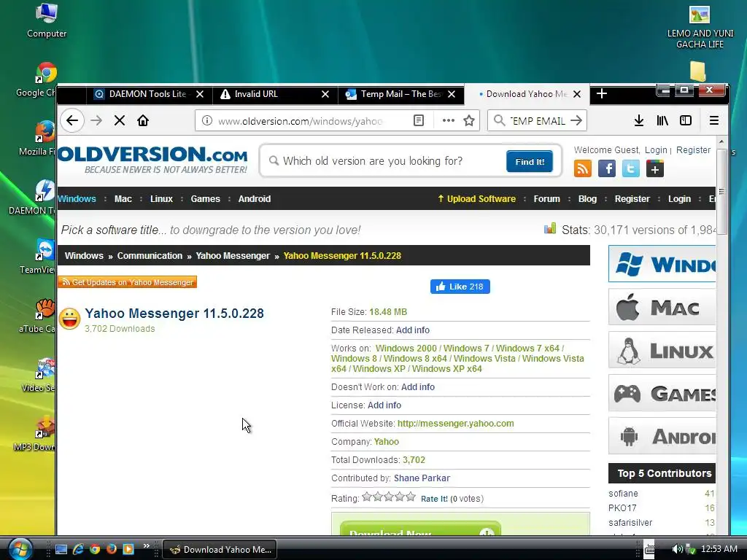Click the Firefox address bar URL

pyautogui.click(x=300, y=121)
